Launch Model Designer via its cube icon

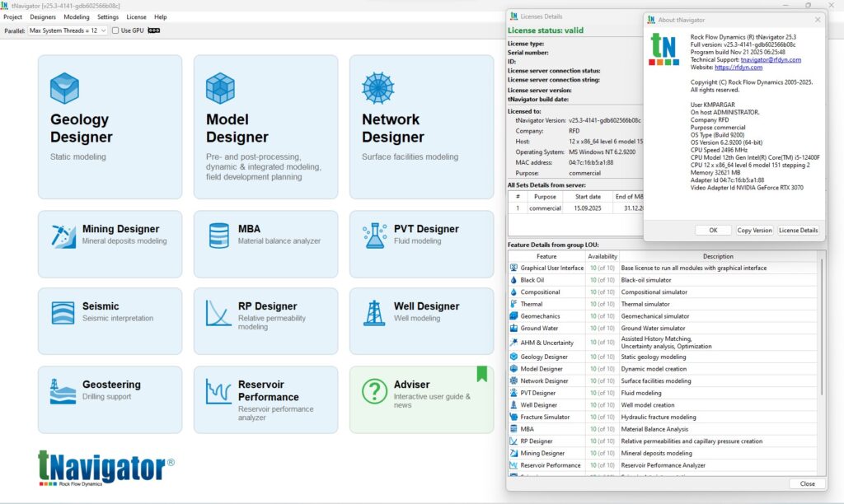pos(220,88)
